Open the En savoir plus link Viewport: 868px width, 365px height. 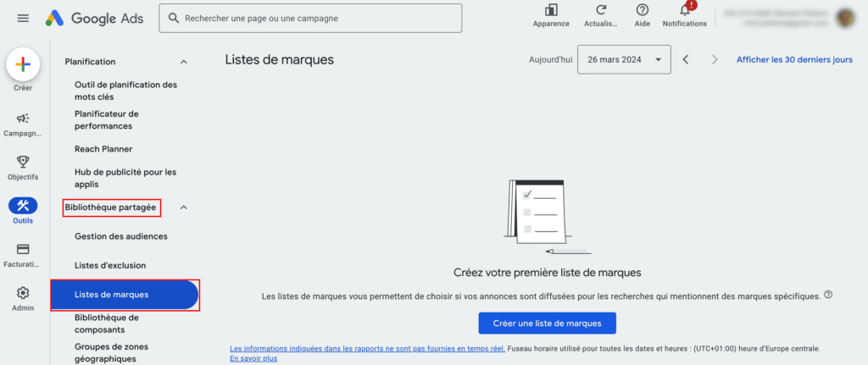point(253,358)
